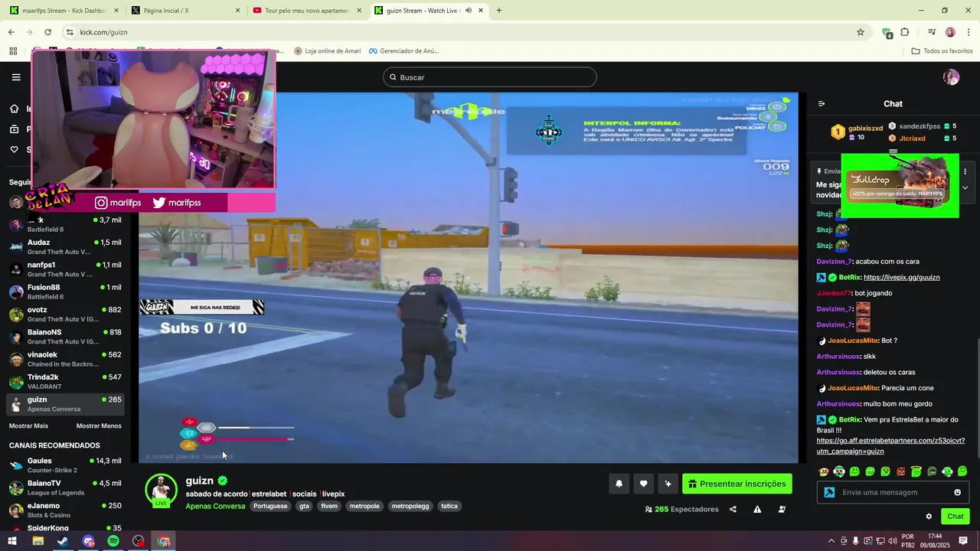Viewport: 980px width, 551px height.
Task: Open BaianoNS channel in sidebar
Action: coord(65,337)
